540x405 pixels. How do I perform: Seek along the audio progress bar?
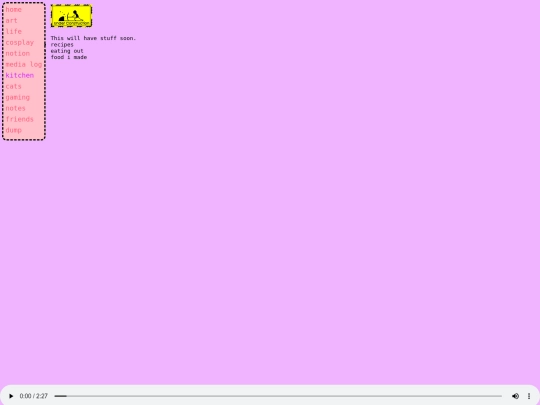pyautogui.click(x=278, y=396)
